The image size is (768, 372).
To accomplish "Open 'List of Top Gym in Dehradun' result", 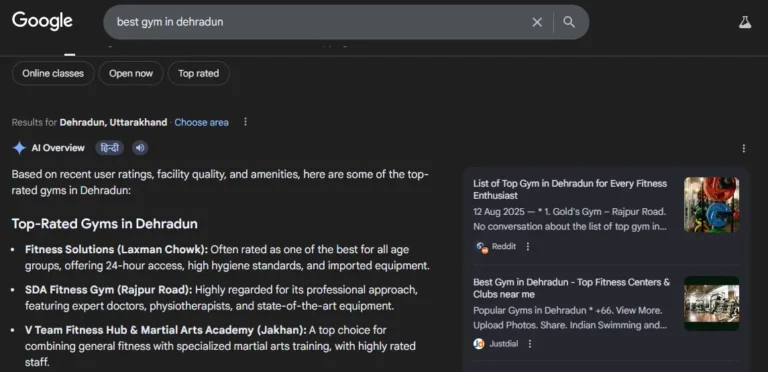I will (570, 189).
